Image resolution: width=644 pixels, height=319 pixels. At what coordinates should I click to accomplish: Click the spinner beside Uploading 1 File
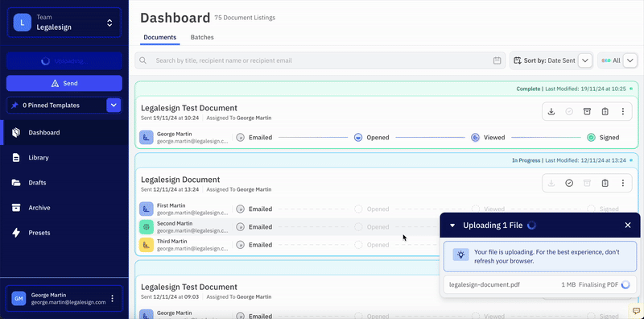pyautogui.click(x=531, y=225)
